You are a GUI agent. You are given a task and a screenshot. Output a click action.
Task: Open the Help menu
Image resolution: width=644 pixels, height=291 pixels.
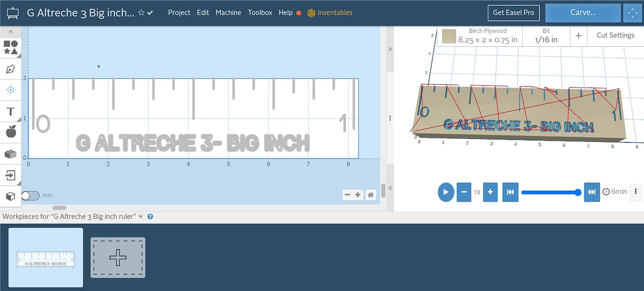pos(286,12)
